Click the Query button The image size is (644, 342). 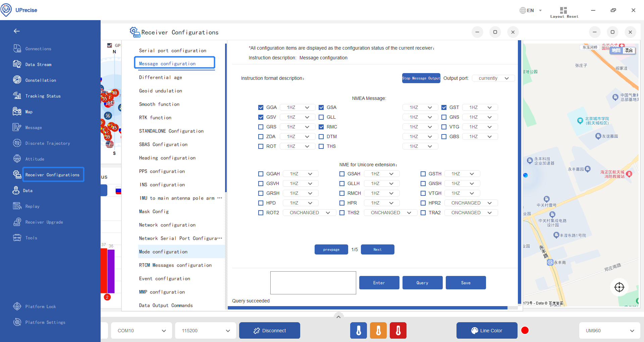click(422, 283)
